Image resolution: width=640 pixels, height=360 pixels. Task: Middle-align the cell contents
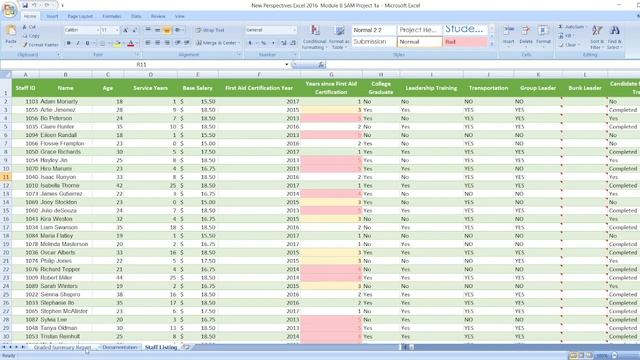pyautogui.click(x=157, y=30)
